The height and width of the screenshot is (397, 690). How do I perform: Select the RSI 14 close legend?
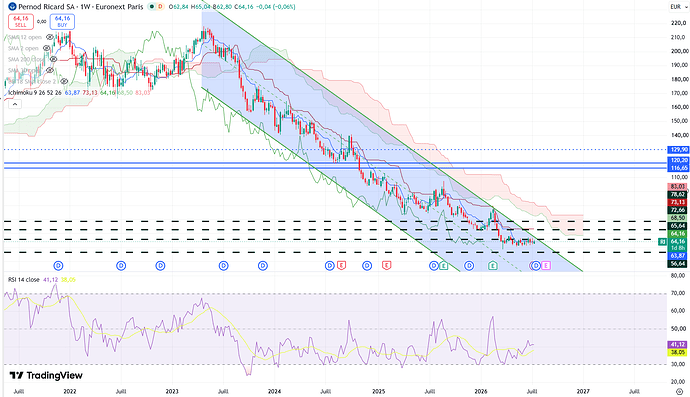[24, 279]
